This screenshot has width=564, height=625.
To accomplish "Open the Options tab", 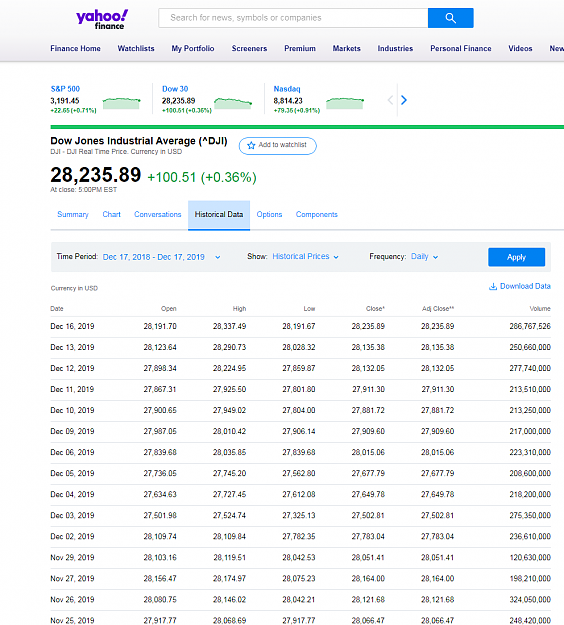I will point(269,214).
